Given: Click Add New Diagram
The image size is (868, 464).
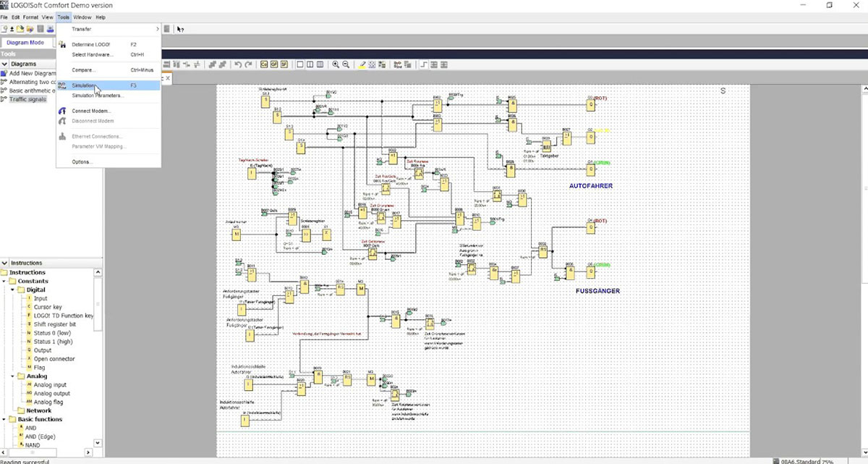Looking at the screenshot, I should (28, 73).
